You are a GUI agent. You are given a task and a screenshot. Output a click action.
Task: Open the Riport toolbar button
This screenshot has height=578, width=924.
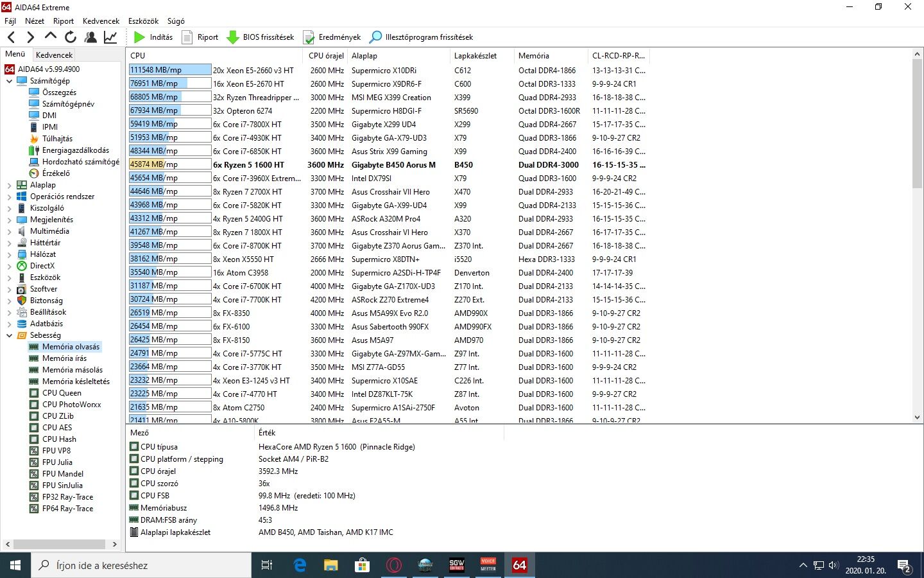(200, 37)
